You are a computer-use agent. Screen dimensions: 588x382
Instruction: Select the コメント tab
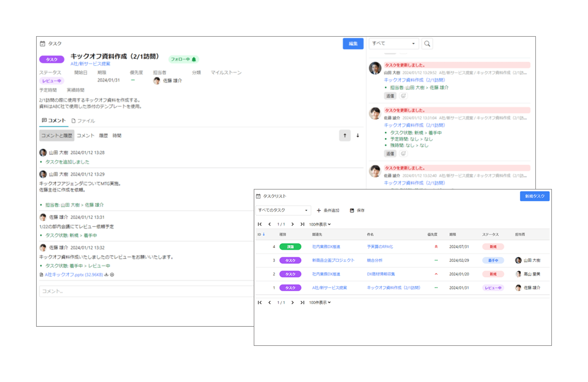tap(53, 121)
